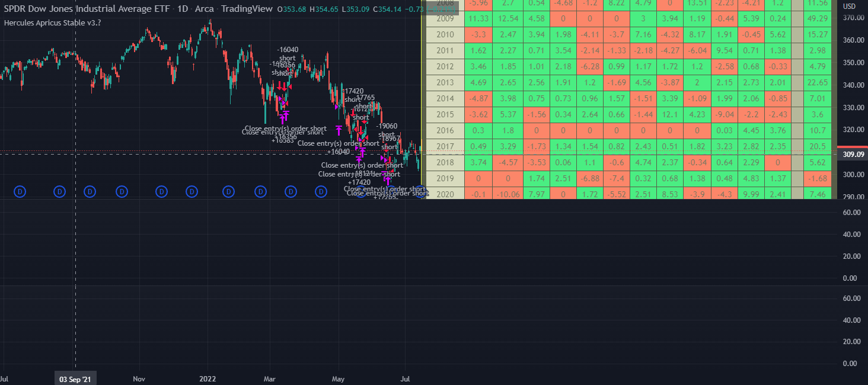Click the May label on the time axis
The height and width of the screenshot is (385, 868).
[338, 378]
